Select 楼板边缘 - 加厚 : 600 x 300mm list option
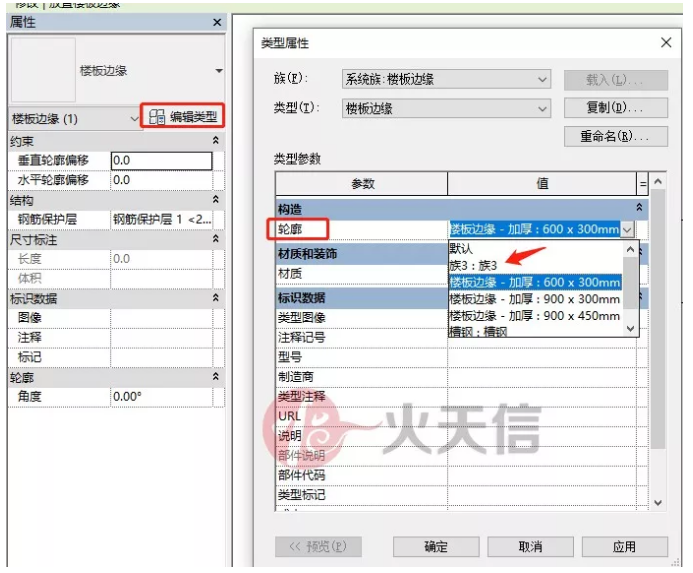The width and height of the screenshot is (693, 573). coord(536,283)
